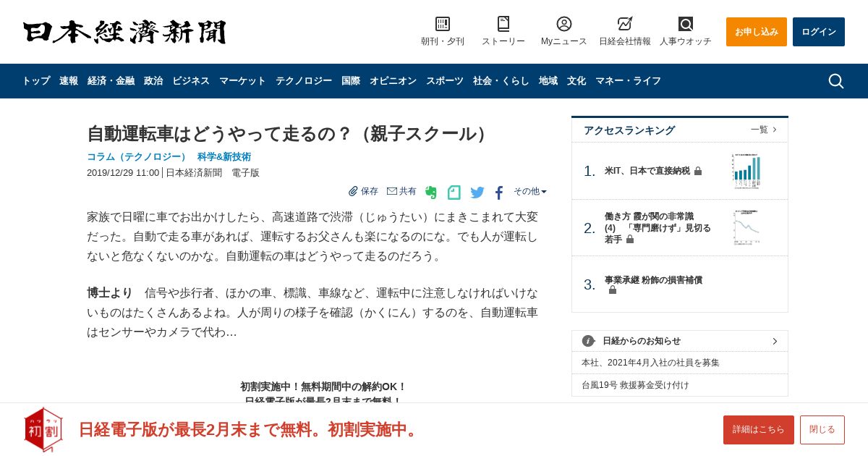Open ranking item 事業承継 粉飾の損害補償

(653, 280)
